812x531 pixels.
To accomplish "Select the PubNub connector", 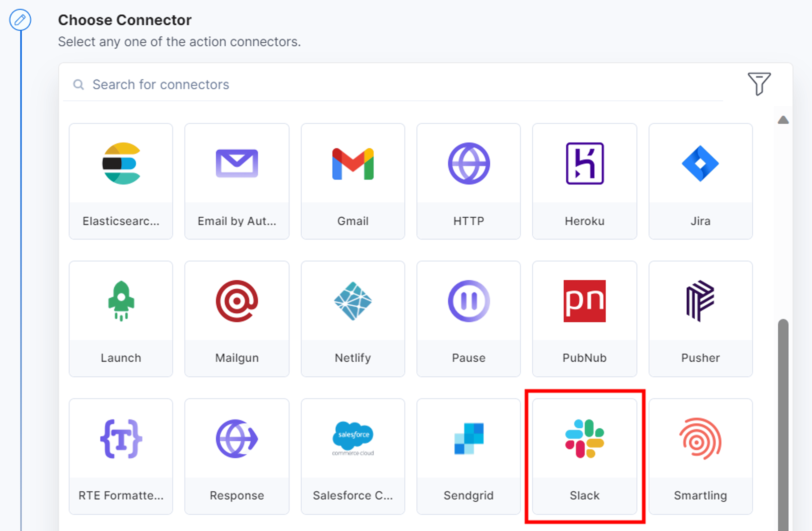I will click(584, 319).
